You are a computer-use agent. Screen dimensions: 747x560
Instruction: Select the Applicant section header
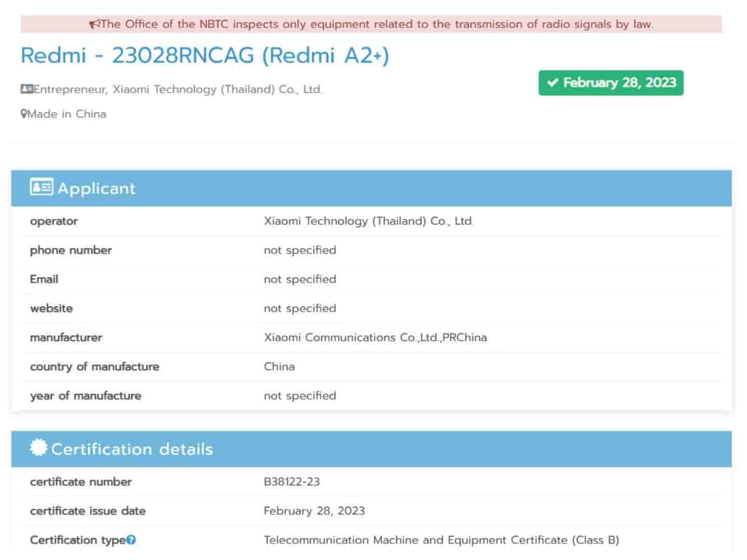(96, 188)
